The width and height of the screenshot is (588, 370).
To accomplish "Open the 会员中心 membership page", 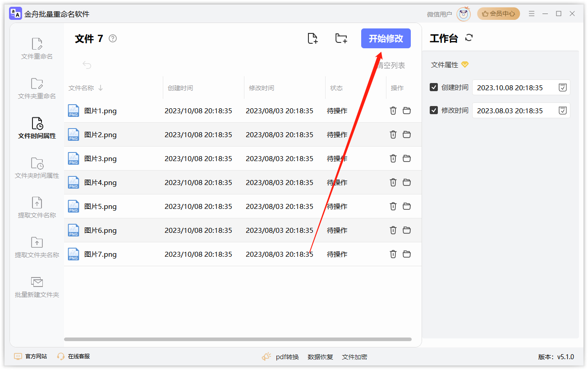I will (498, 14).
